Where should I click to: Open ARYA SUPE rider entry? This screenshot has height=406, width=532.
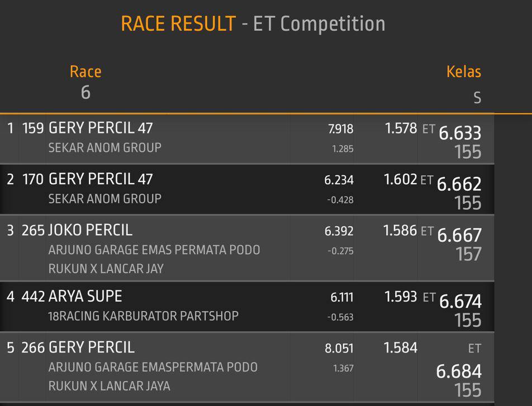point(85,296)
